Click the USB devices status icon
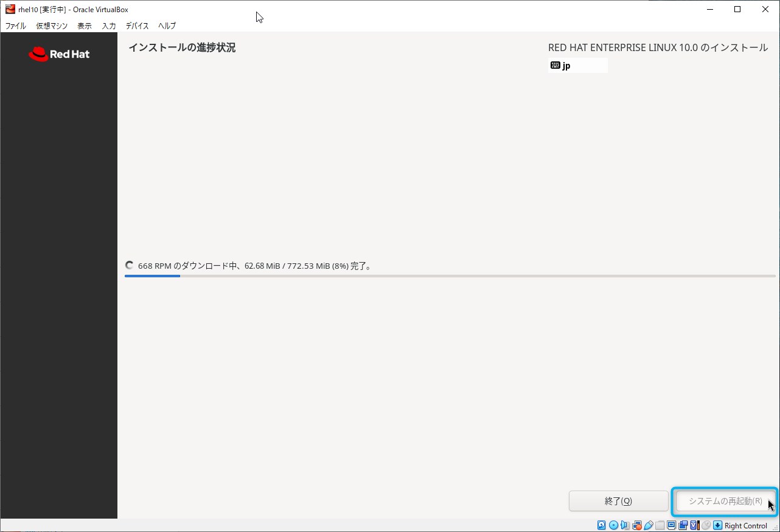This screenshot has width=780, height=532. 649,525
